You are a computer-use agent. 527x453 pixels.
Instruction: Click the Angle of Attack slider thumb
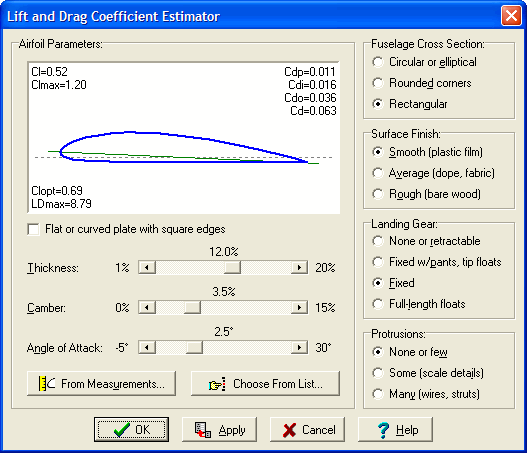(194, 347)
